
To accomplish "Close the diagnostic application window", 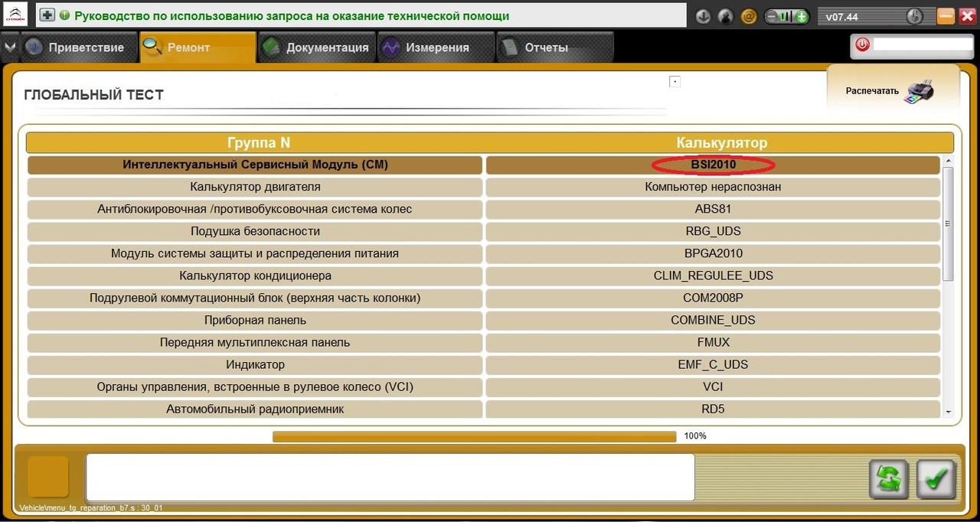I will click(966, 15).
